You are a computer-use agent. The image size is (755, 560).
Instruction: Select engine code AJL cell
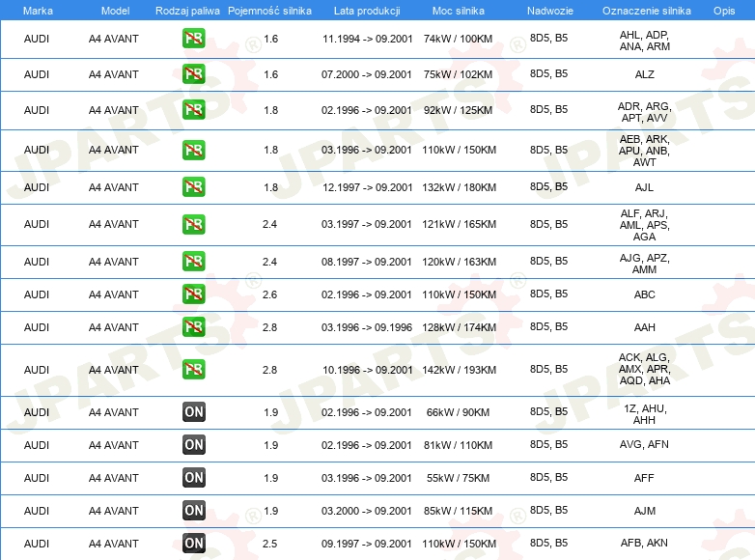(x=644, y=187)
